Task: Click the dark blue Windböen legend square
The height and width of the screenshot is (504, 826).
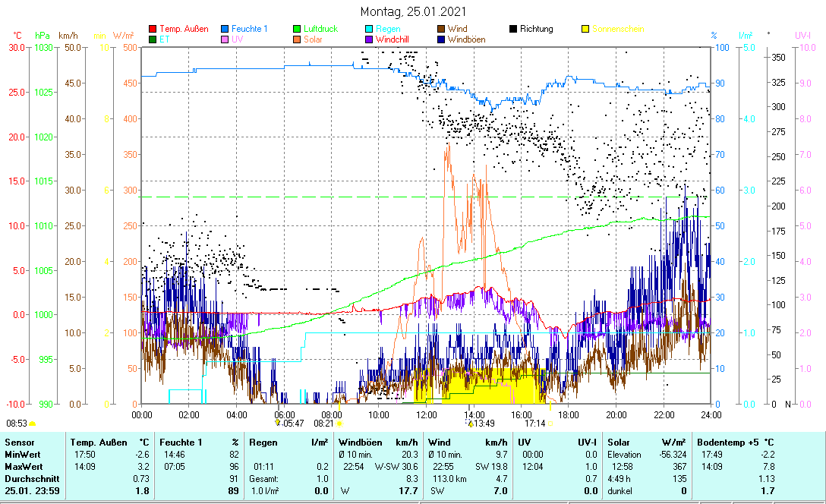Action: tap(442, 39)
